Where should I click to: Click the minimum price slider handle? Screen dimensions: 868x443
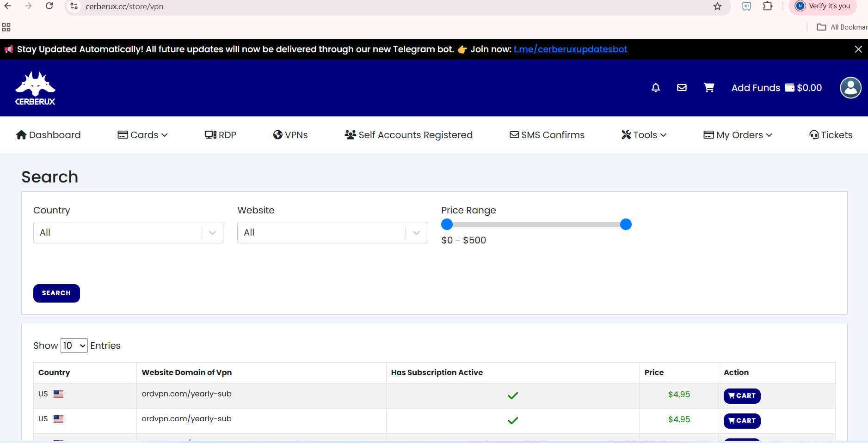(x=447, y=225)
